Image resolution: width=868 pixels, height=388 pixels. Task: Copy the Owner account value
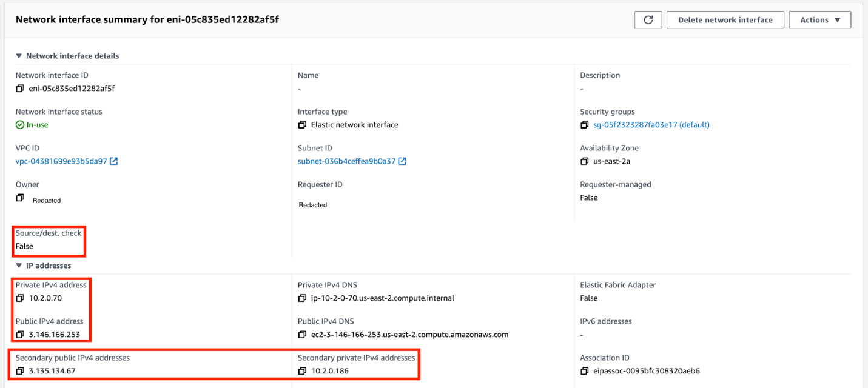click(20, 197)
